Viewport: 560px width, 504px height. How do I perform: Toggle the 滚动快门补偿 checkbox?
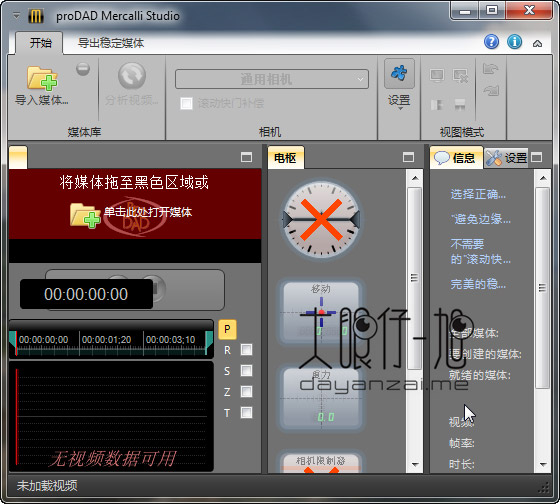click(186, 103)
